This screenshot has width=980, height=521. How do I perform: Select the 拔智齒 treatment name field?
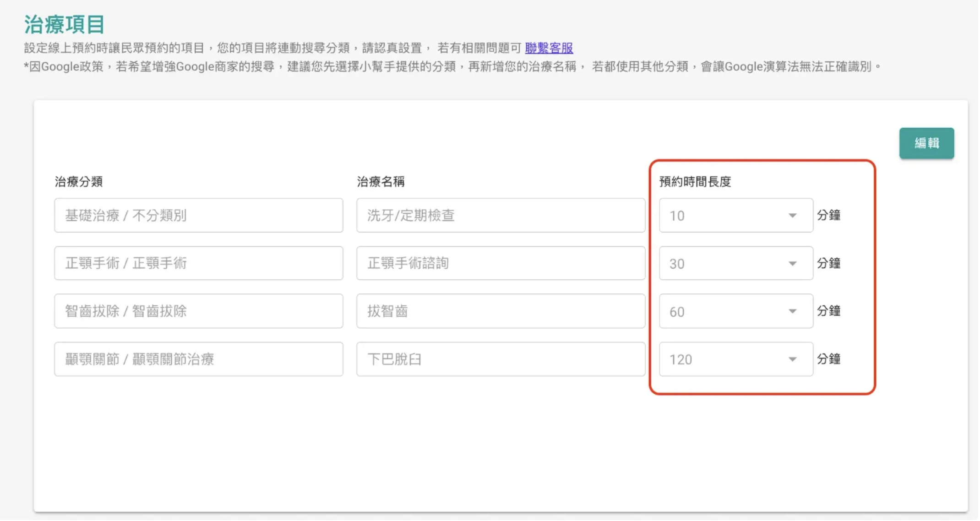coord(501,311)
